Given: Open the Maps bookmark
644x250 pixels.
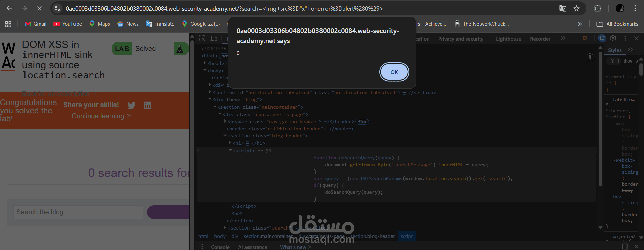Looking at the screenshot, I should coord(100,24).
